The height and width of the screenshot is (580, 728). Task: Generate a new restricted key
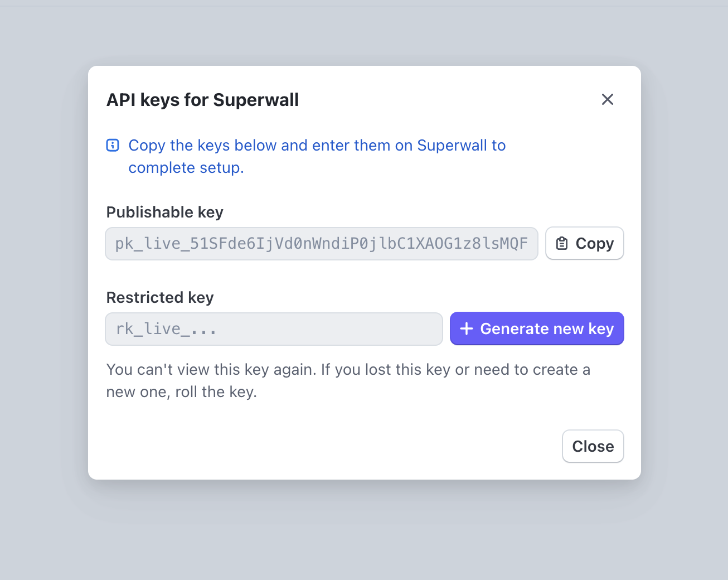point(536,329)
